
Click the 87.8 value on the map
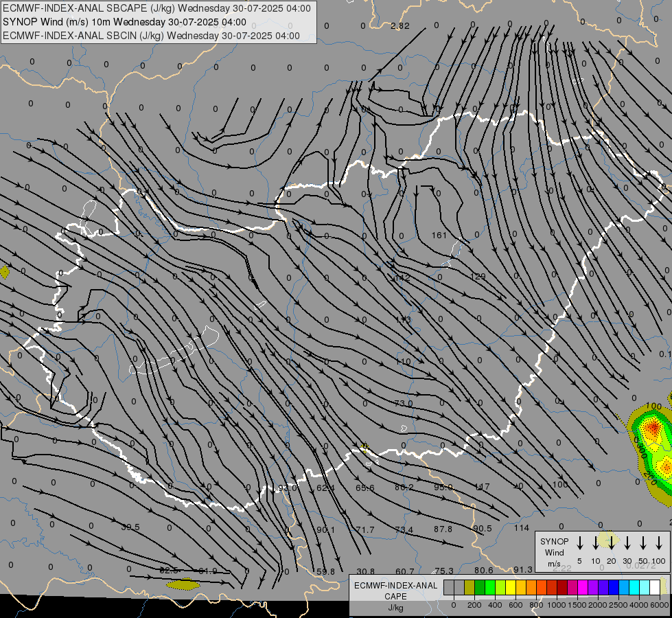[x=443, y=529]
